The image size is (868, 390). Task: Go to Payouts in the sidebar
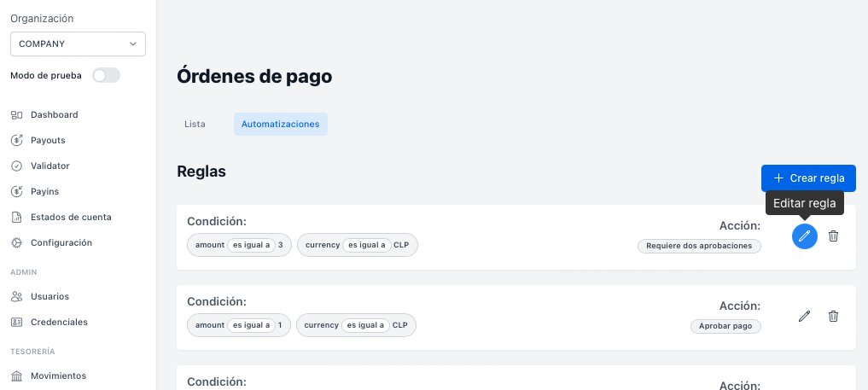pyautogui.click(x=48, y=140)
